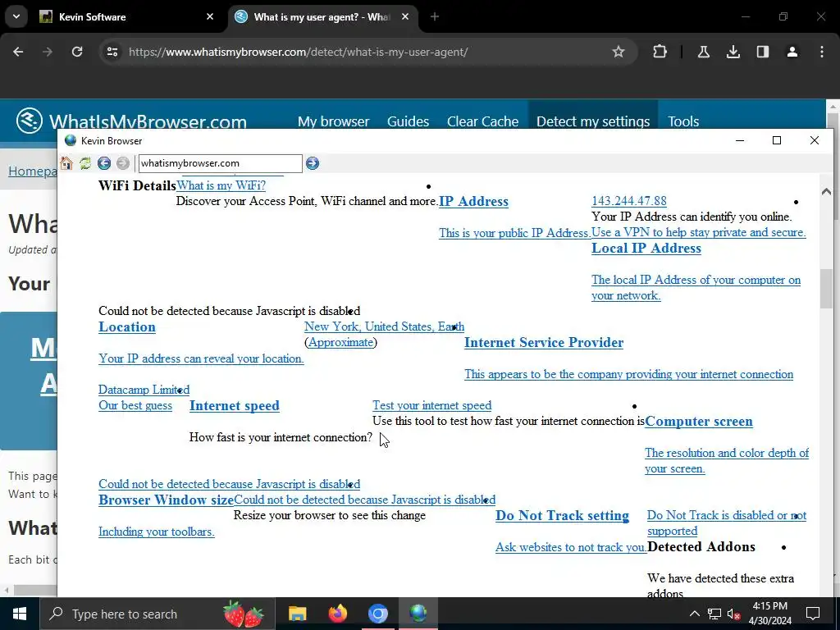
Task: Open the Internet speed heading link
Action: point(234,405)
